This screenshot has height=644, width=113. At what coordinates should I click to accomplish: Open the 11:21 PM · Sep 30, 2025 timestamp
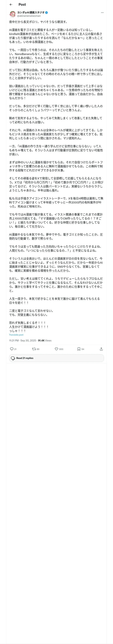point(23,341)
